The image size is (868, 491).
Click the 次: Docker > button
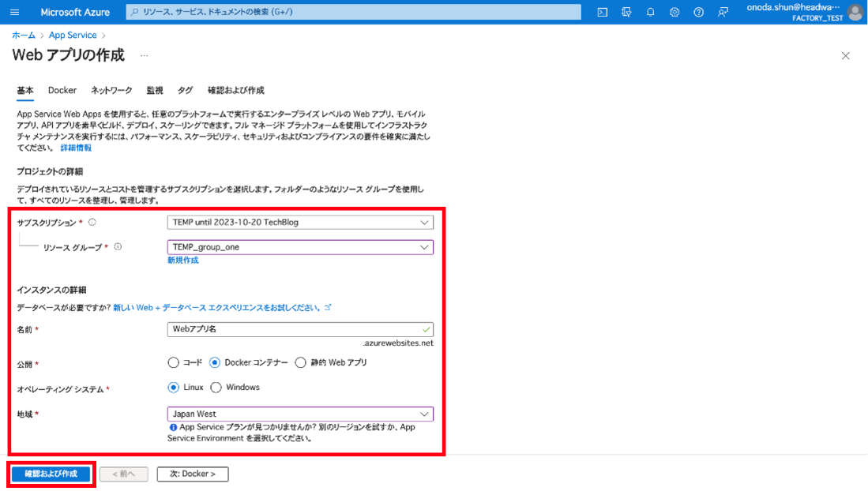coord(193,474)
